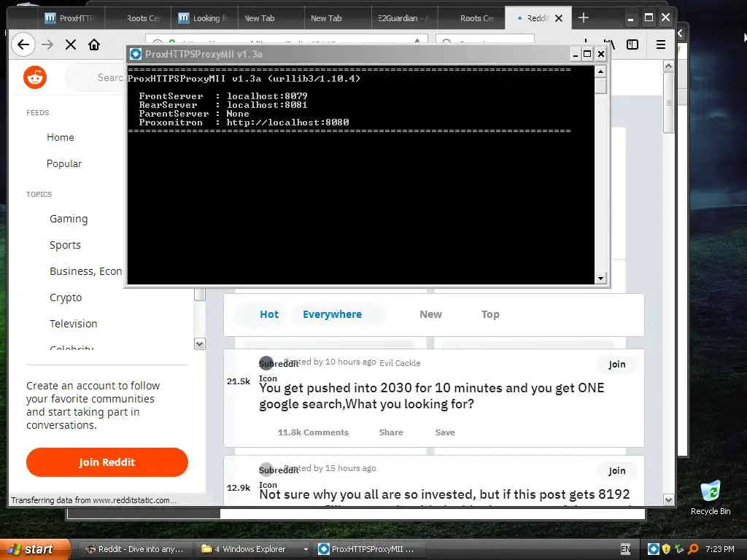
Task: Open the Sports topic
Action: click(x=65, y=245)
